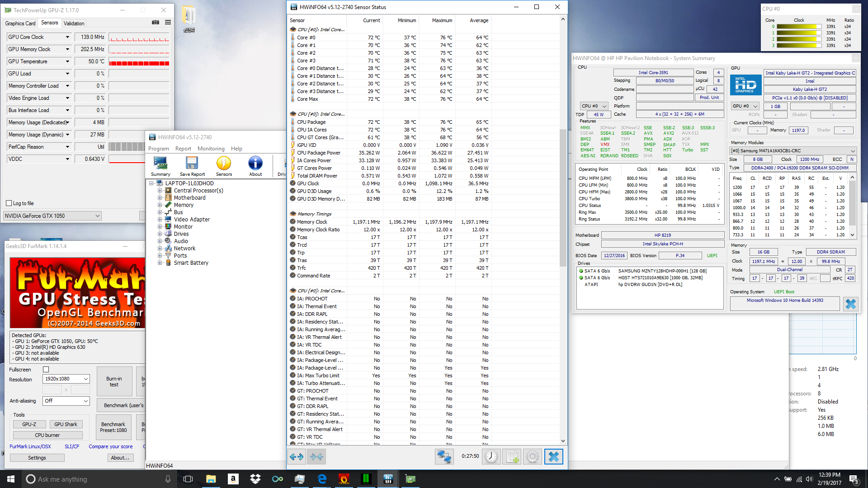This screenshot has width=868, height=488.
Task: Open CPU #0 selector in System Summary
Action: tap(594, 106)
